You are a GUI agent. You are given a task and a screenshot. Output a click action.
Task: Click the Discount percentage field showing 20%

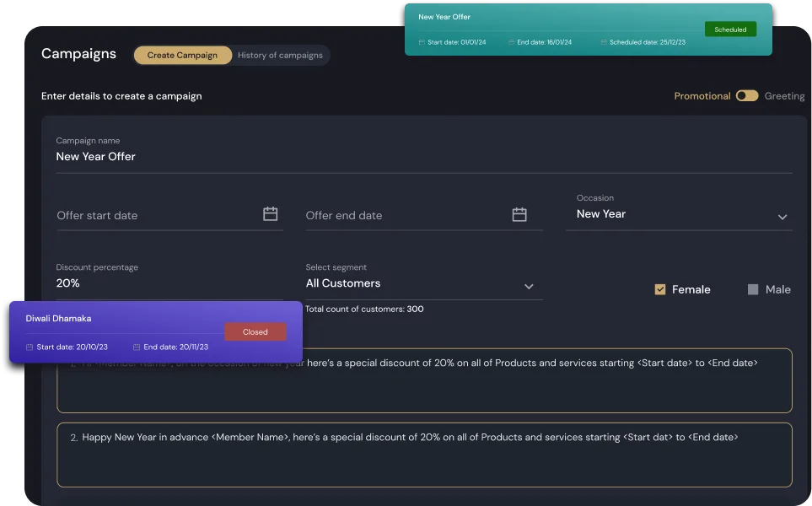(x=169, y=283)
